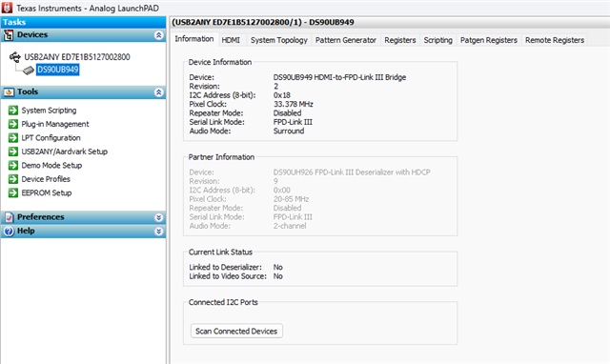610x364 pixels.
Task: Click the Tasks header label
Action: [14, 22]
